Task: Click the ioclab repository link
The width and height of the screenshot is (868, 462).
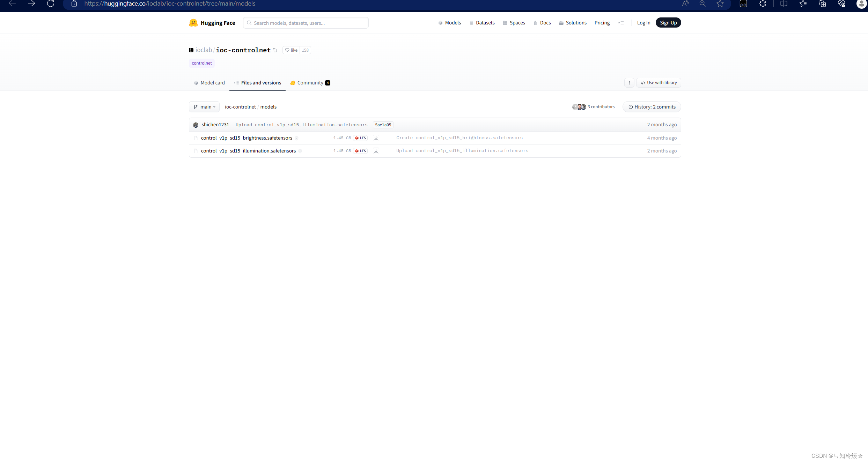Action: pos(204,50)
